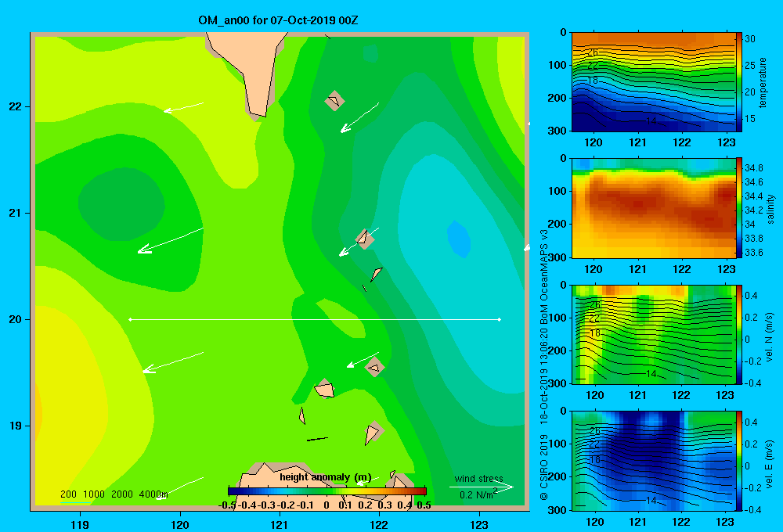Click the title 'OM_an00 for 07-Oct-2019 00Z'
The image size is (783, 532).
click(x=278, y=20)
